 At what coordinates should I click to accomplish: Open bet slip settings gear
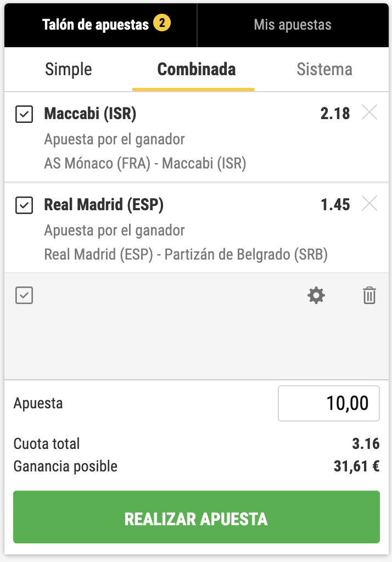tap(316, 296)
